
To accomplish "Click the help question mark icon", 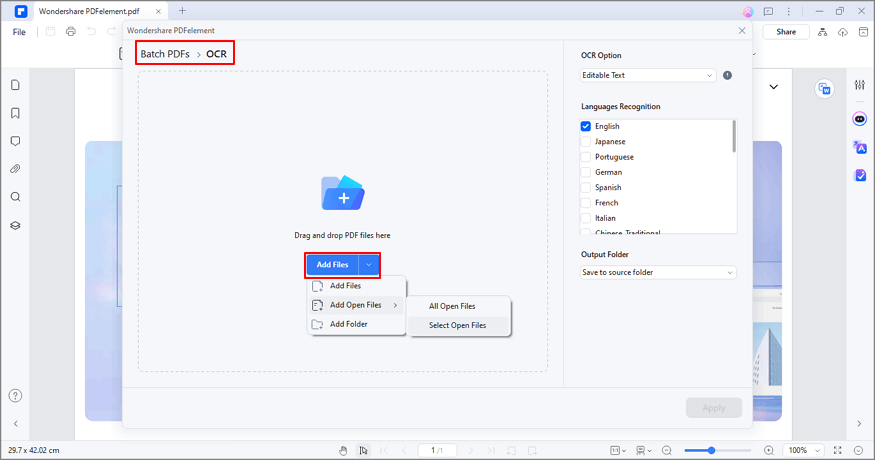I will (16, 396).
